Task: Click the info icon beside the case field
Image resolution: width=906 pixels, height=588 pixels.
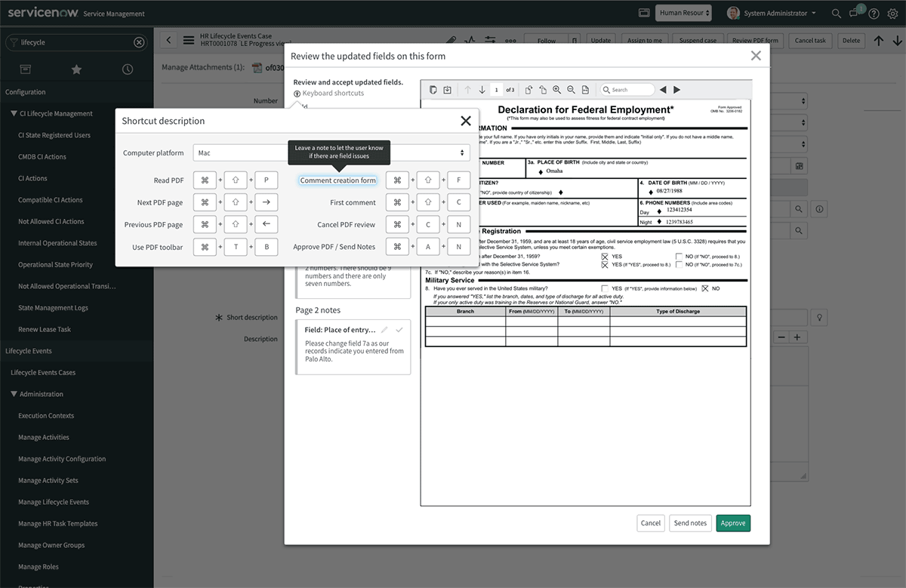Action: [x=818, y=209]
